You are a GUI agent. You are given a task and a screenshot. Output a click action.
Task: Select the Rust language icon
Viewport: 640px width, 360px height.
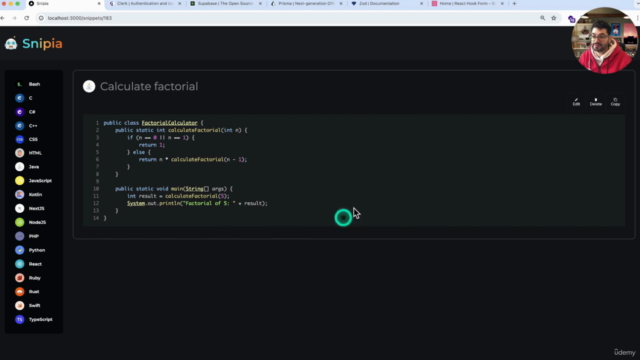[20, 291]
